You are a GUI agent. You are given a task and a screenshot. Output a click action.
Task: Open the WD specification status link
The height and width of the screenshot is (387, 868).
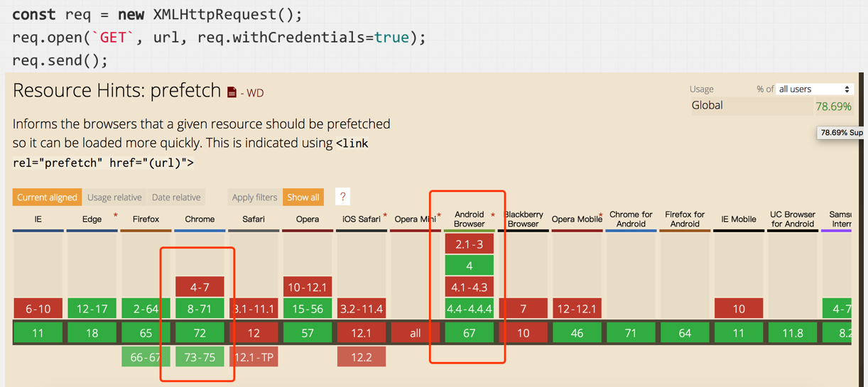pyautogui.click(x=254, y=93)
